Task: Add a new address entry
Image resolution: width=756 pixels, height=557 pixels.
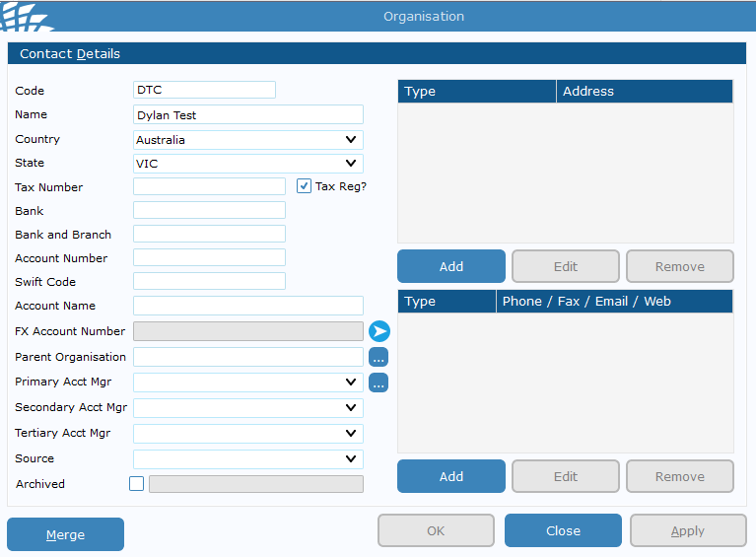Action: [451, 266]
